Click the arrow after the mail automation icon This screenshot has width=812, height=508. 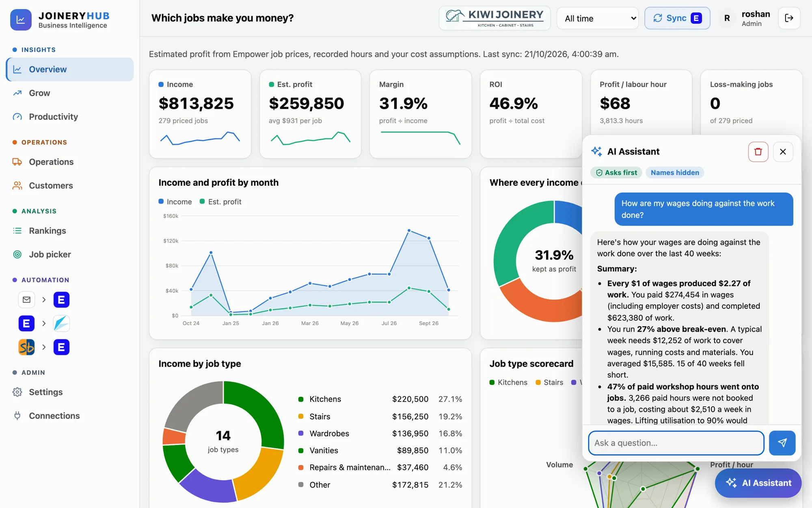tap(44, 300)
